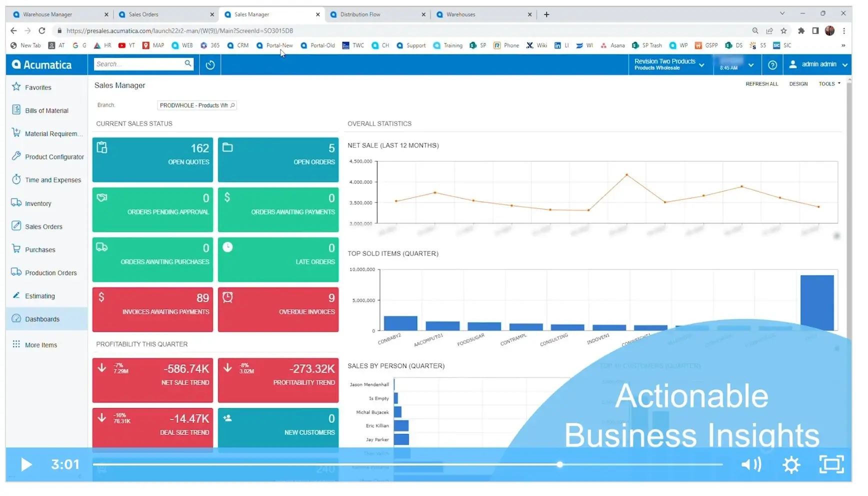Switch to Warehouse Manager tab
Viewport: 868px width, 496px height.
pos(60,14)
